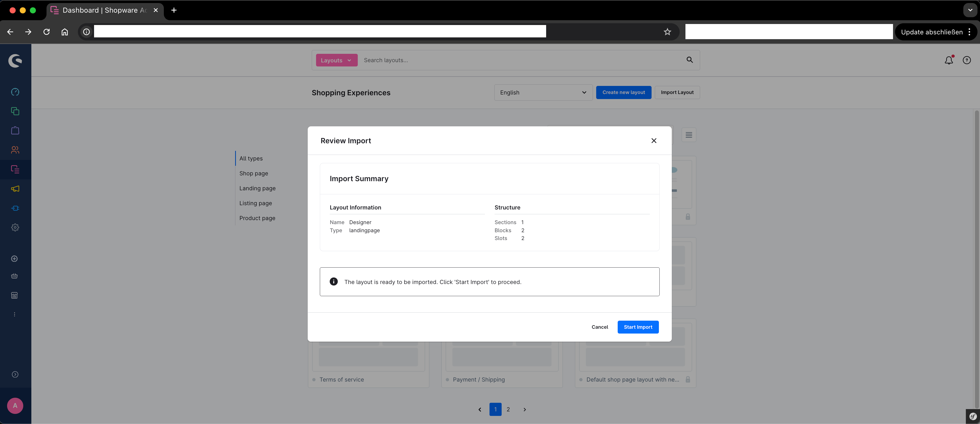Open the Catalogues sidebar icon
980x424 pixels.
click(x=15, y=111)
